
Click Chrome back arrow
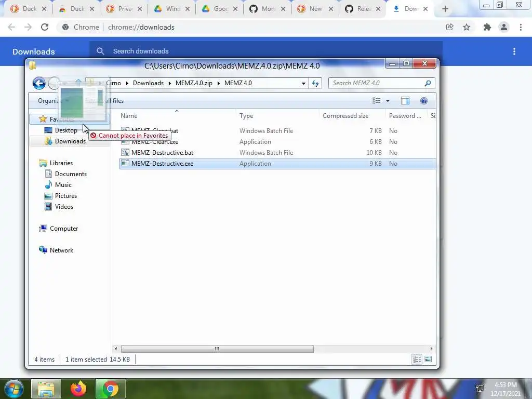(11, 27)
